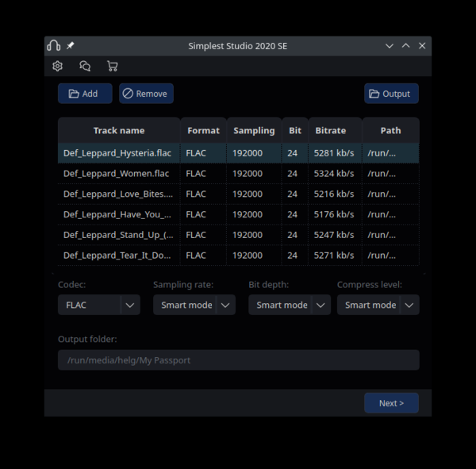Sort by Track name column header
This screenshot has width=476, height=469.
119,130
